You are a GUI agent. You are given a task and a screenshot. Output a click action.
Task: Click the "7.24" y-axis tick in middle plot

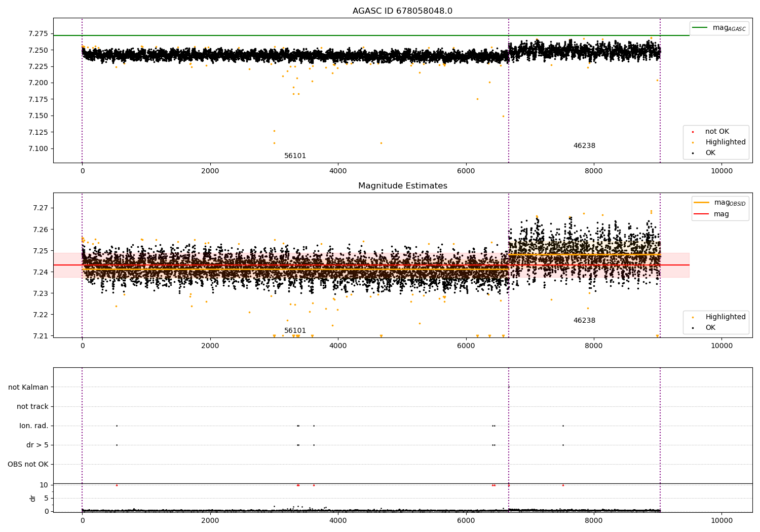41,272
